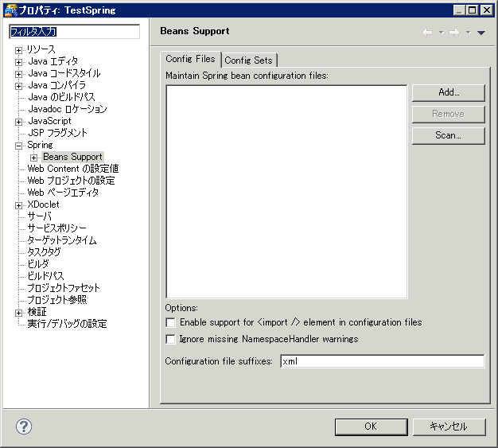Image resolution: width=498 pixels, height=448 pixels.
Task: Open the blue view menu dropdown
Action: [480, 33]
